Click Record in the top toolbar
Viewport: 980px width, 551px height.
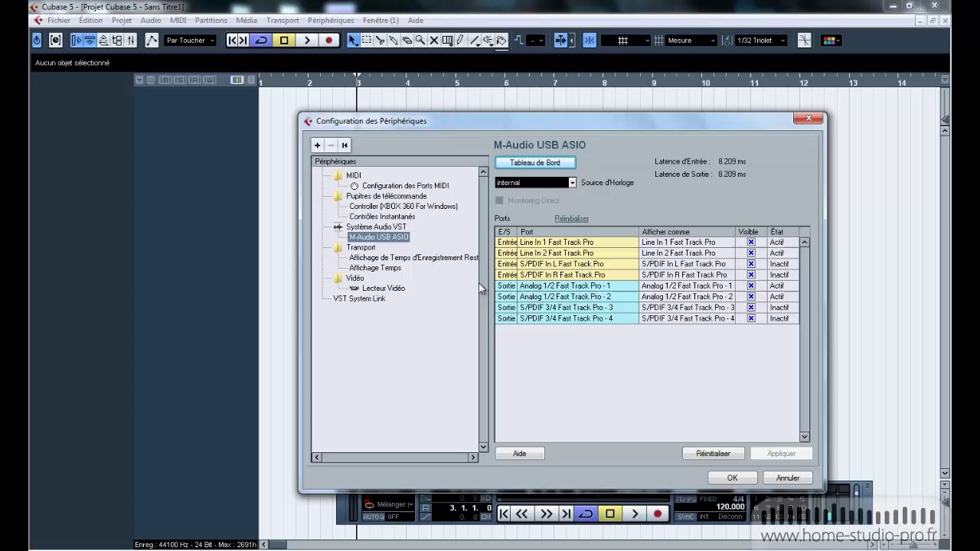329,41
